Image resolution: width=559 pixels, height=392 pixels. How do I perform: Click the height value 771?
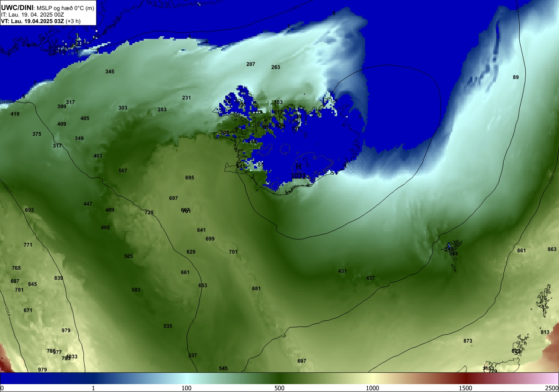[28, 245]
